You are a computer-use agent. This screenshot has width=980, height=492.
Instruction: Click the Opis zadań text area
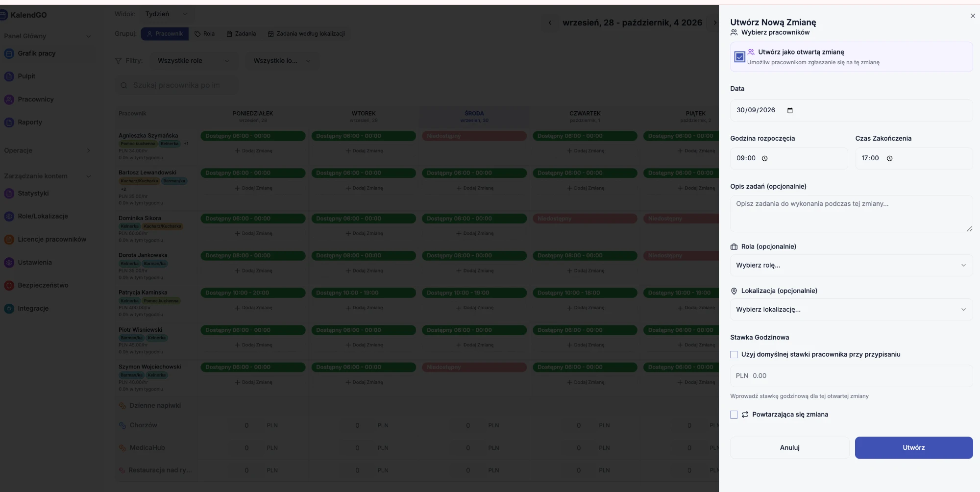pos(851,214)
